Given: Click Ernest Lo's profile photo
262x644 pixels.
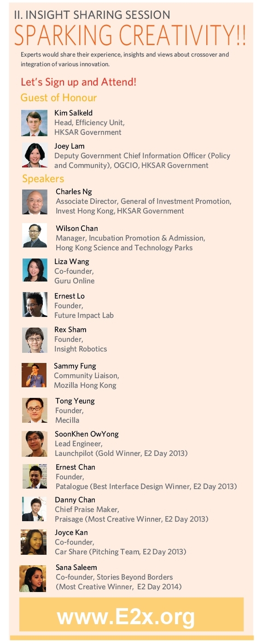Looking at the screenshot, I should 35,305.
